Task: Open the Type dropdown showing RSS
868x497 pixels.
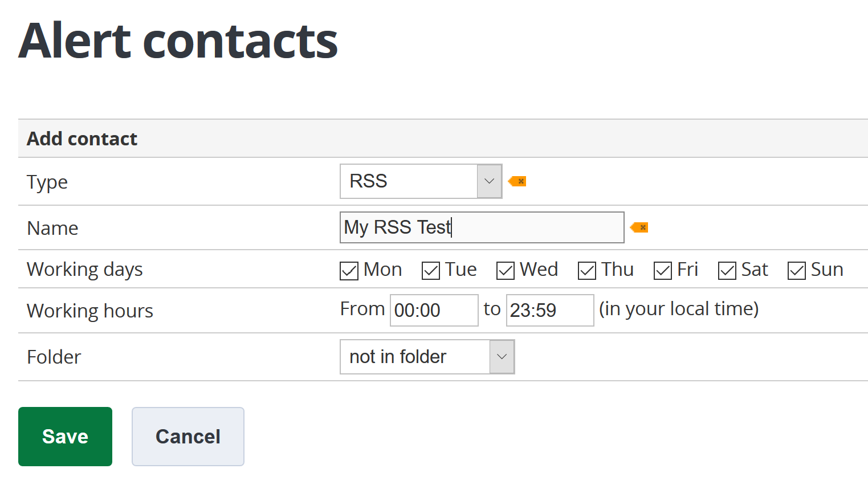Action: click(421, 181)
